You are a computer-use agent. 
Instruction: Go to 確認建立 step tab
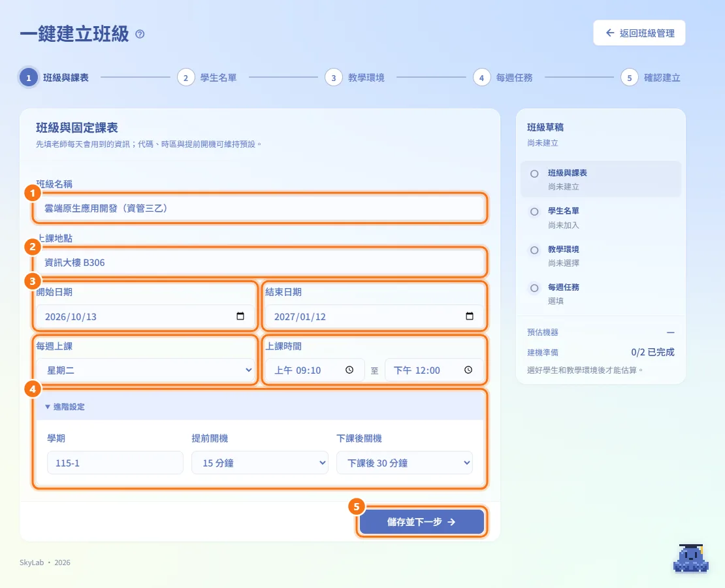[651, 78]
